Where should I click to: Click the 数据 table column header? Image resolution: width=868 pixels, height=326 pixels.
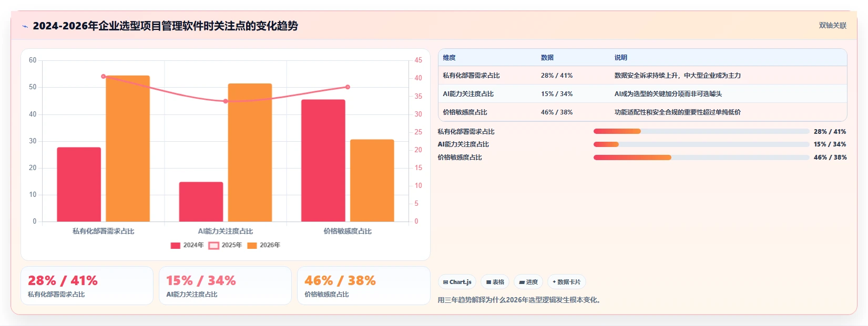pyautogui.click(x=547, y=58)
